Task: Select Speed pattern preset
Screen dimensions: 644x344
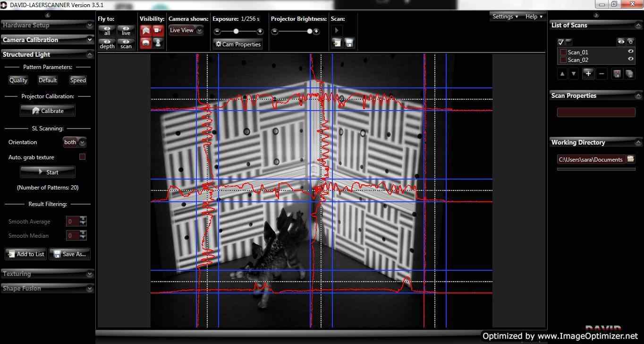Action: point(78,80)
